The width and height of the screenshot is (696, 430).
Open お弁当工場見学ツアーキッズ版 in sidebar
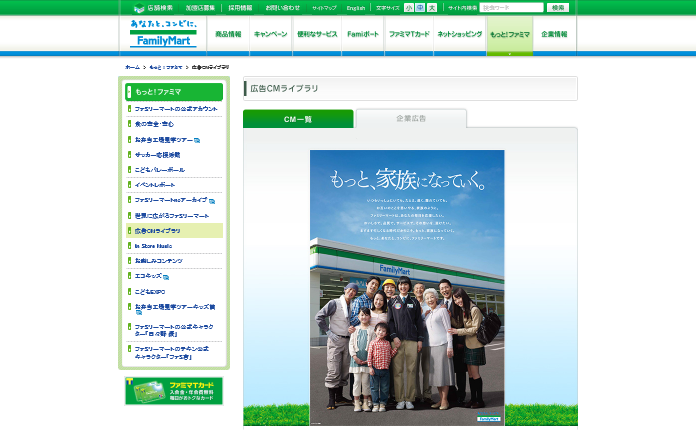175,309
